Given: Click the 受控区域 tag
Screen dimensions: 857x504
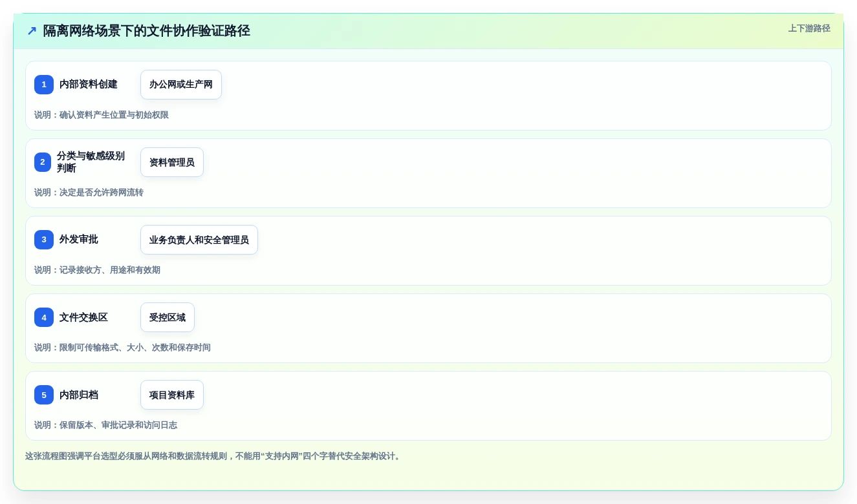Looking at the screenshot, I should click(x=168, y=317).
